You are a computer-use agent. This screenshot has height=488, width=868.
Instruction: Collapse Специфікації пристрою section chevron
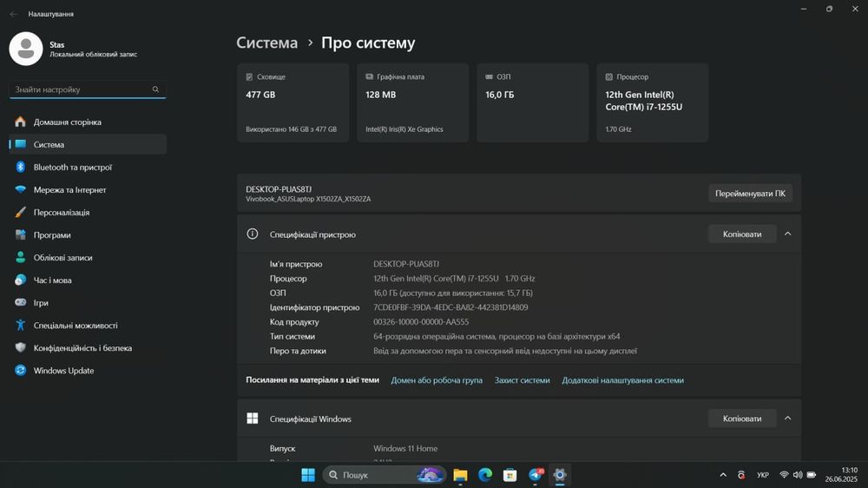[788, 234]
